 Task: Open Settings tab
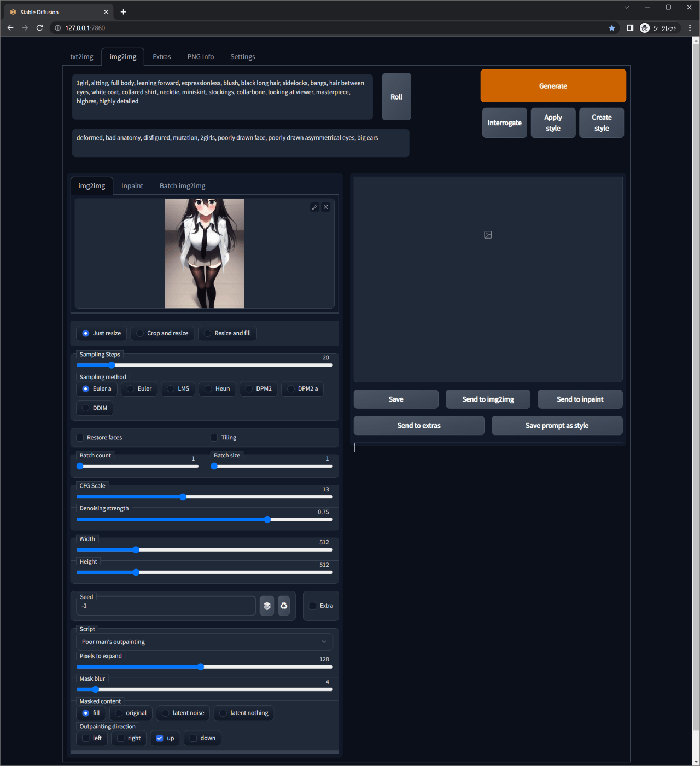(243, 57)
